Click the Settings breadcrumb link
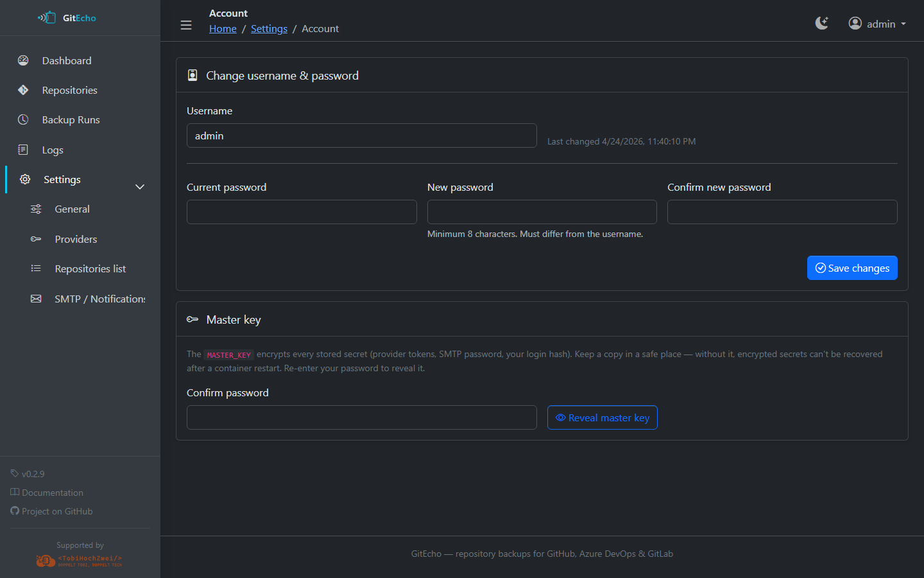The height and width of the screenshot is (578, 924). (x=269, y=29)
